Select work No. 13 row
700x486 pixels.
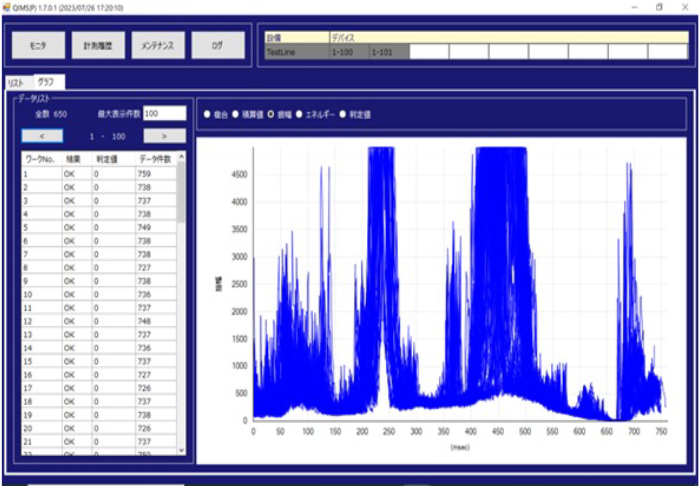click(x=100, y=335)
